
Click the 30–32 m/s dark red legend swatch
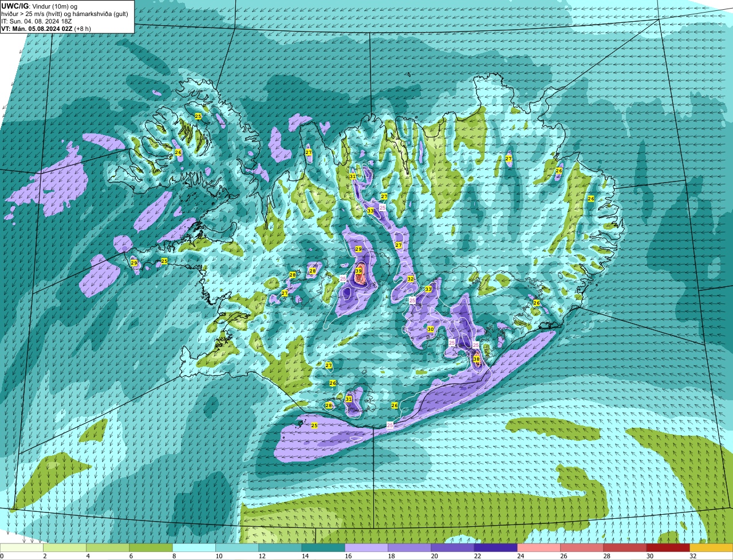(668, 548)
